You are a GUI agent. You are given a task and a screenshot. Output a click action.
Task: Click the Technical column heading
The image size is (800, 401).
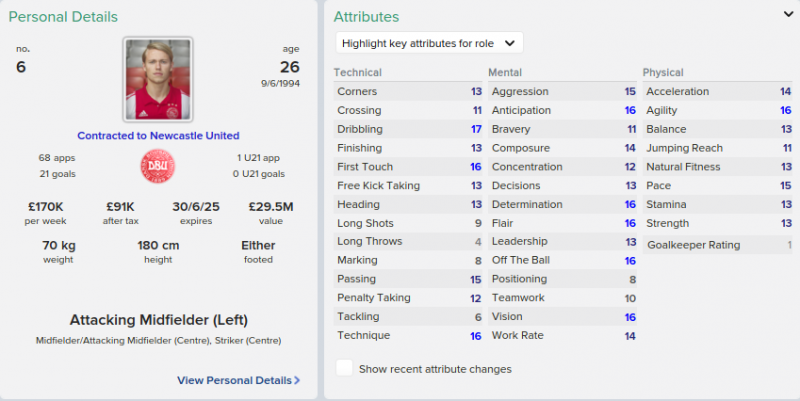click(358, 72)
